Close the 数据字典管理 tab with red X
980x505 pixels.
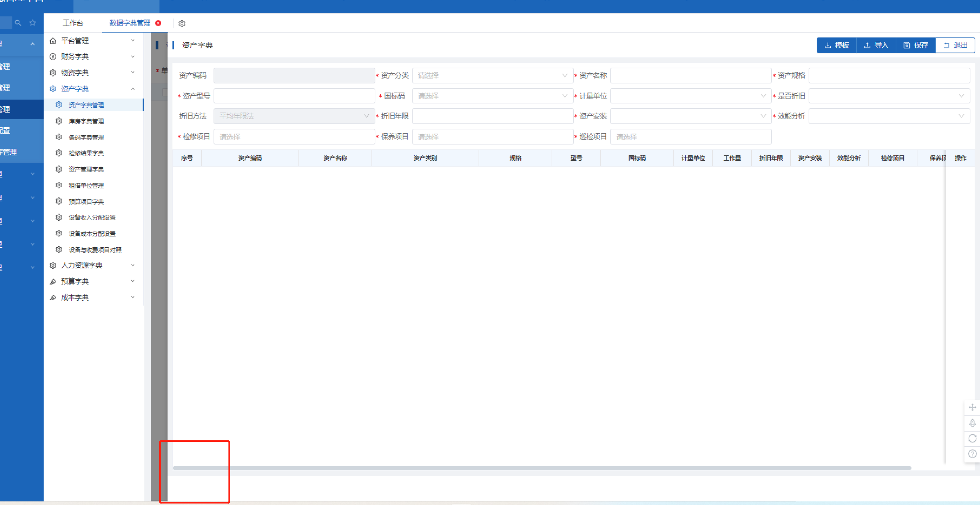coord(158,23)
